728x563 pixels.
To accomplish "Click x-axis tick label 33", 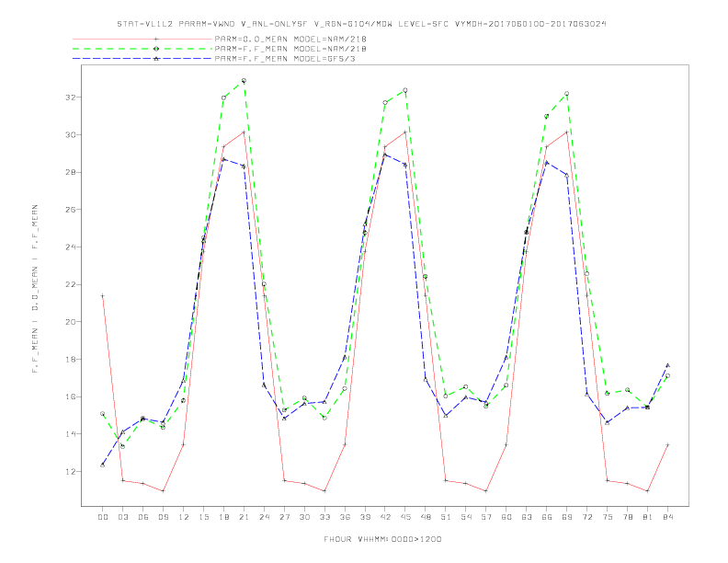I will (x=324, y=517).
